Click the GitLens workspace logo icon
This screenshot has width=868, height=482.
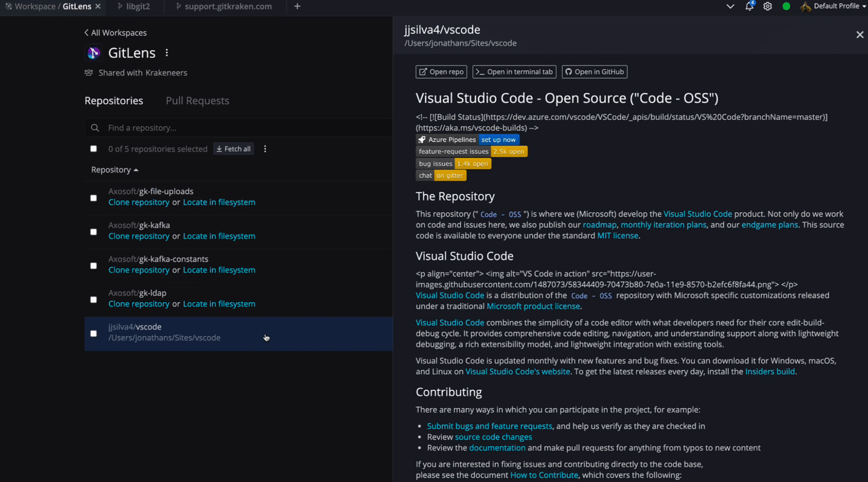coord(93,53)
